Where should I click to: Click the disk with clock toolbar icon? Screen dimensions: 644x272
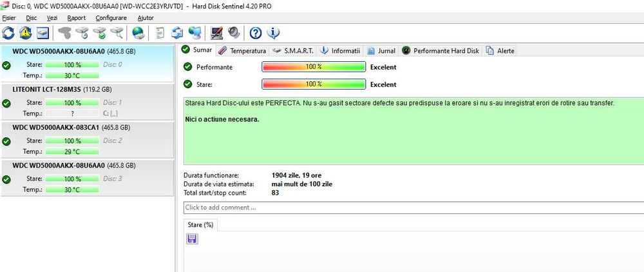click(x=82, y=33)
